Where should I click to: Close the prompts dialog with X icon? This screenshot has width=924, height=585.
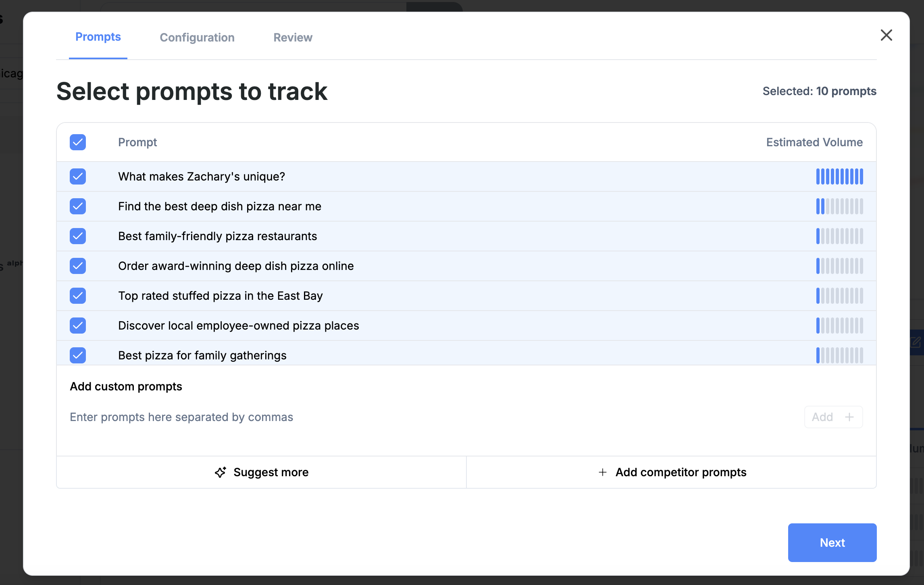[886, 35]
